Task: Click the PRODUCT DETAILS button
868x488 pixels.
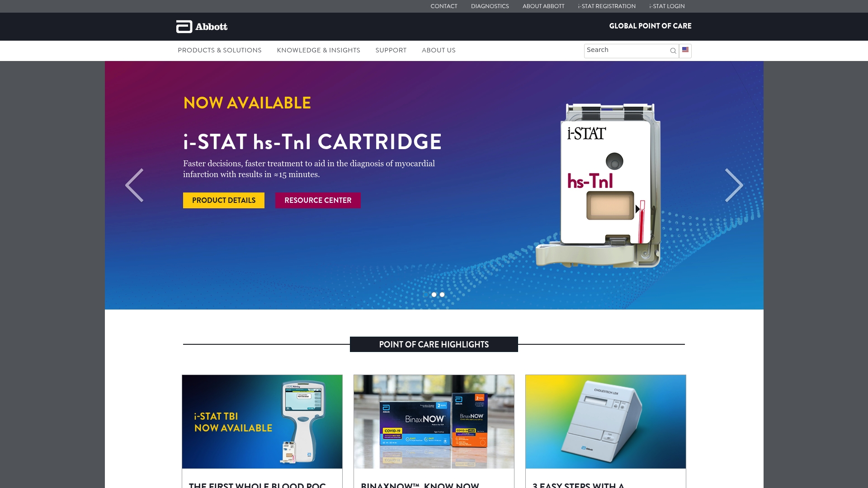Action: pyautogui.click(x=223, y=200)
